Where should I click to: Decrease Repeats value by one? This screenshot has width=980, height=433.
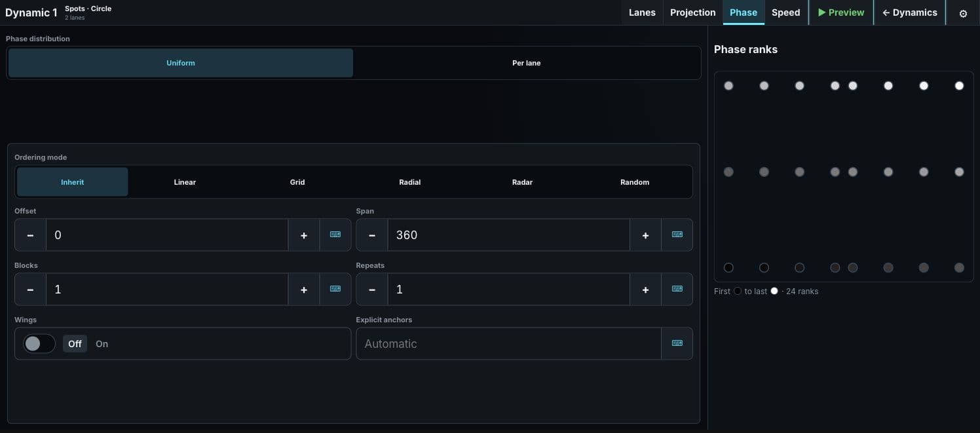coord(372,290)
